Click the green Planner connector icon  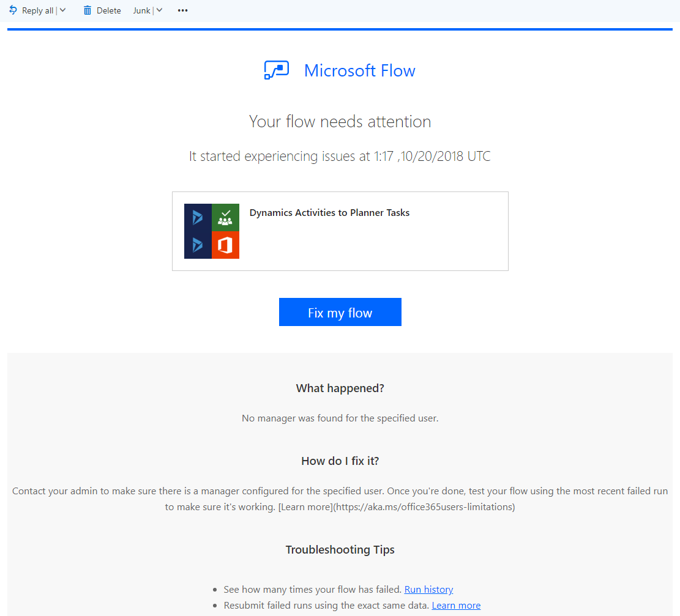[225, 217]
